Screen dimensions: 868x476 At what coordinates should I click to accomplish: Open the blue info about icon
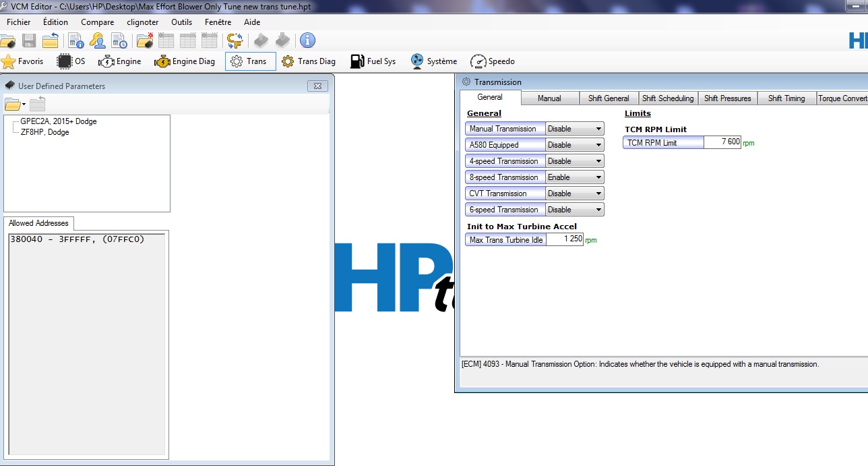(x=307, y=40)
